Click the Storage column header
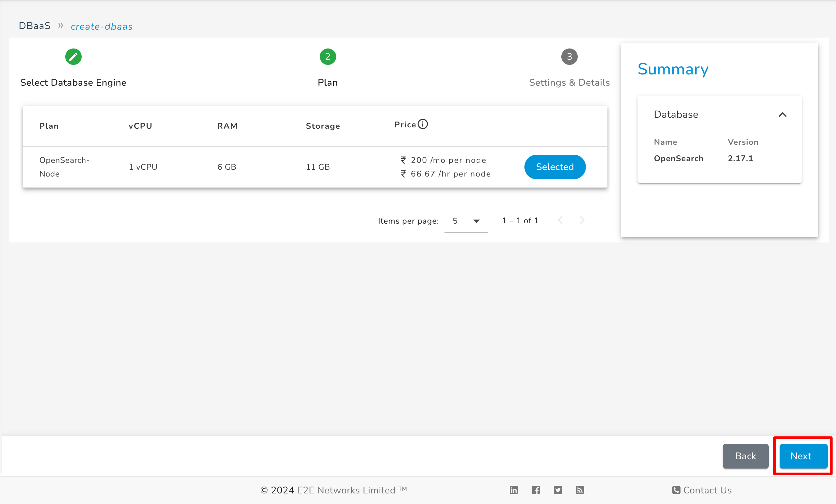Viewport: 836px width, 504px height. click(323, 126)
